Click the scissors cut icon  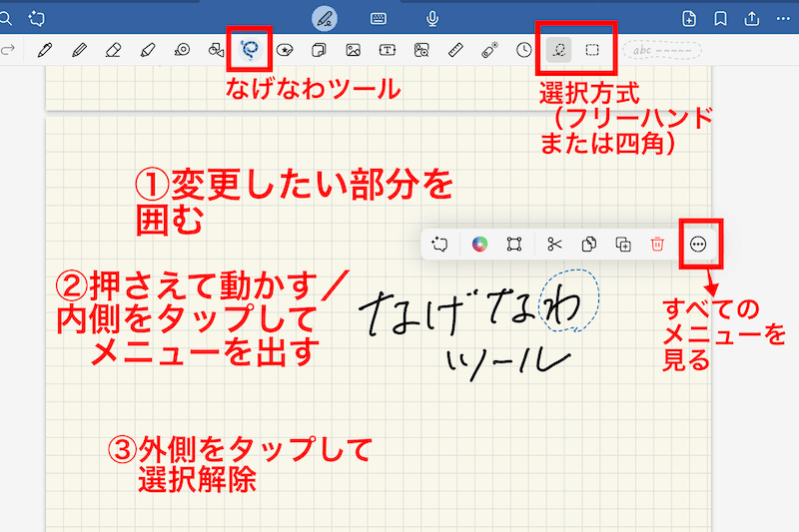(x=555, y=244)
